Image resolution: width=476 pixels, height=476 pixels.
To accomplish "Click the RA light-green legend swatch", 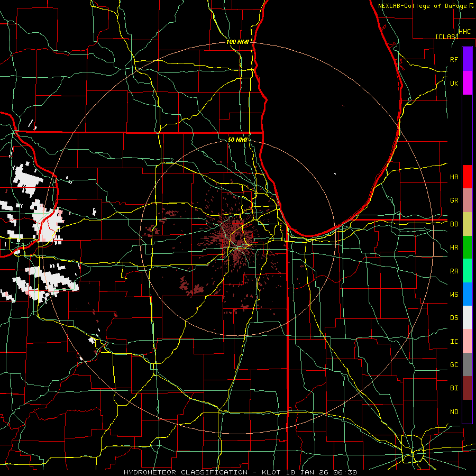I will tap(467, 271).
